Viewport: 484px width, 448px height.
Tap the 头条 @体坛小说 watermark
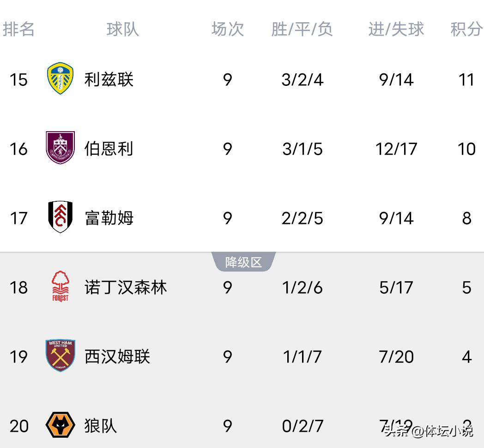429,431
